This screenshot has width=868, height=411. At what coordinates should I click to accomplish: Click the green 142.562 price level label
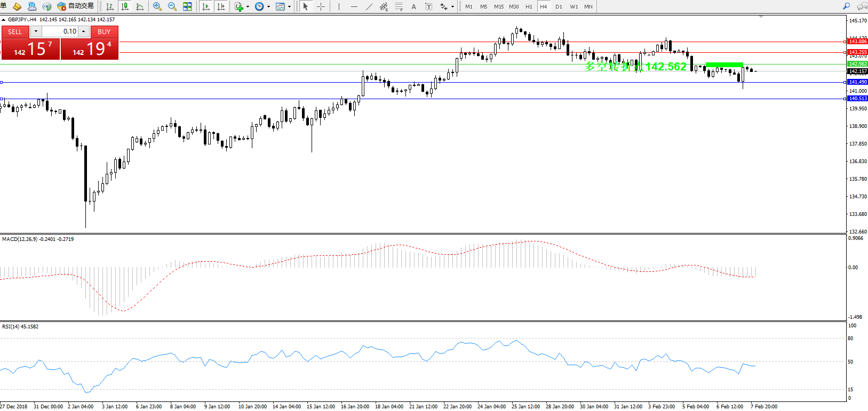click(x=857, y=64)
